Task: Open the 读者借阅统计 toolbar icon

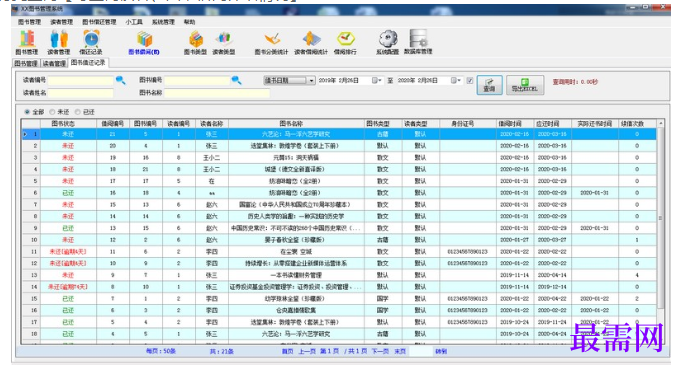Action: point(311,43)
